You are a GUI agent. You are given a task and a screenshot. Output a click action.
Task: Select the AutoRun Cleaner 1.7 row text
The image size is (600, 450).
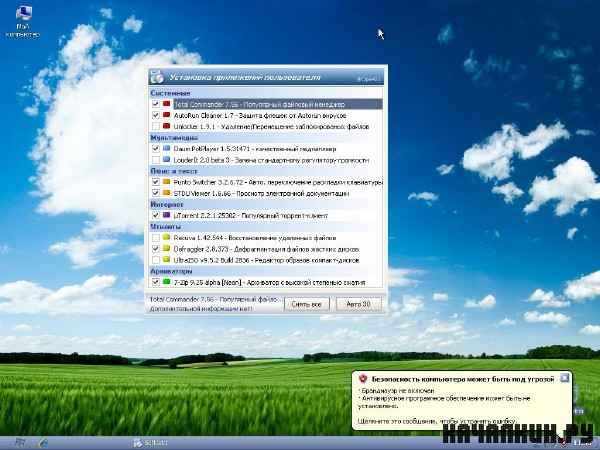[260, 115]
